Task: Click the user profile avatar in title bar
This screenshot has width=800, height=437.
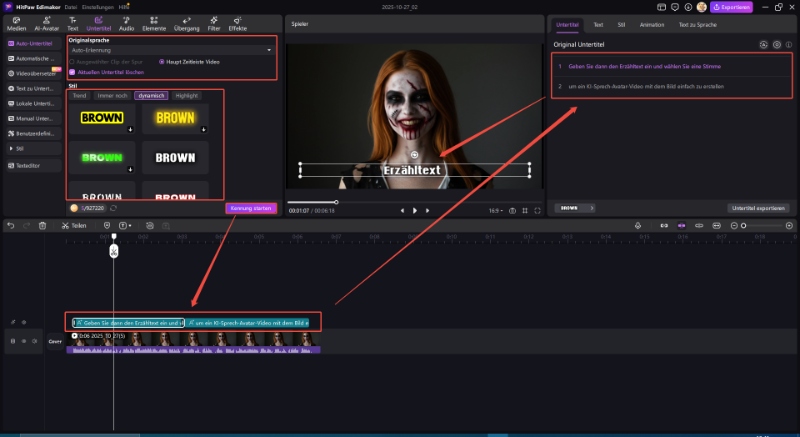Action: 702,7
